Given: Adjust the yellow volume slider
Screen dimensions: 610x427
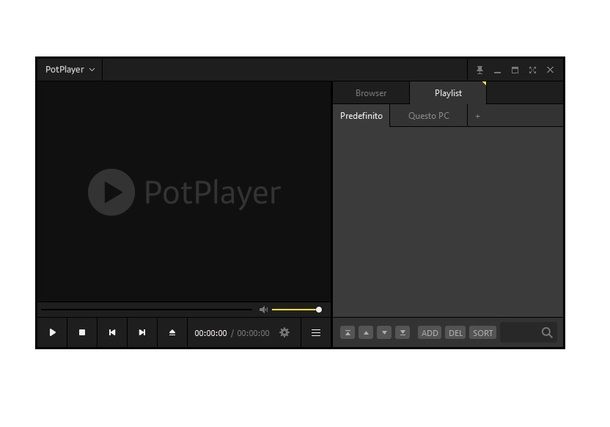Looking at the screenshot, I should [x=297, y=310].
